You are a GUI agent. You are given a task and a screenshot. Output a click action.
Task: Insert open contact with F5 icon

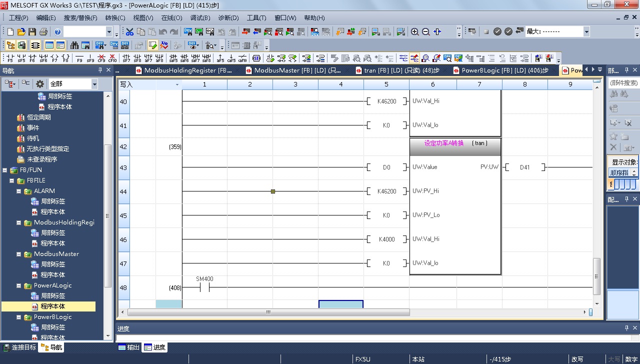pyautogui.click(x=10, y=58)
